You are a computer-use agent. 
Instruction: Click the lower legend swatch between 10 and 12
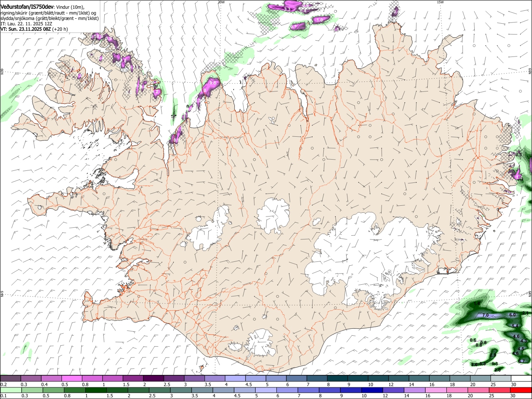(x=372, y=390)
